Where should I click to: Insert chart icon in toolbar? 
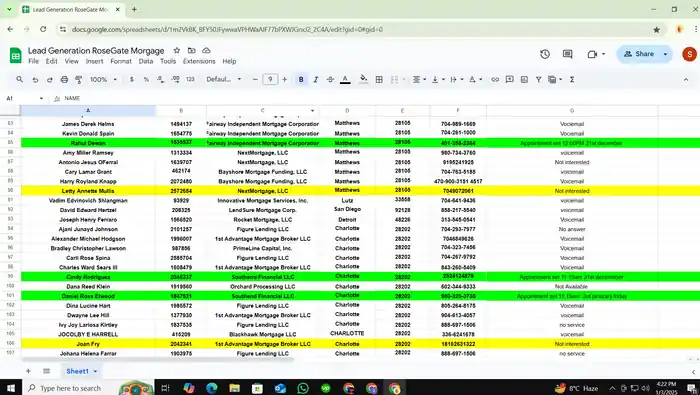[x=524, y=79]
